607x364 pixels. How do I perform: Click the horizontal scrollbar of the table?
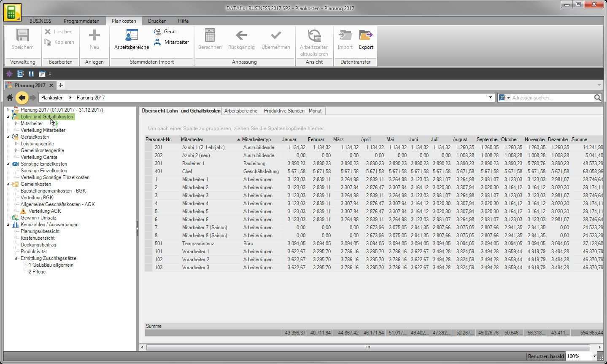(367, 347)
